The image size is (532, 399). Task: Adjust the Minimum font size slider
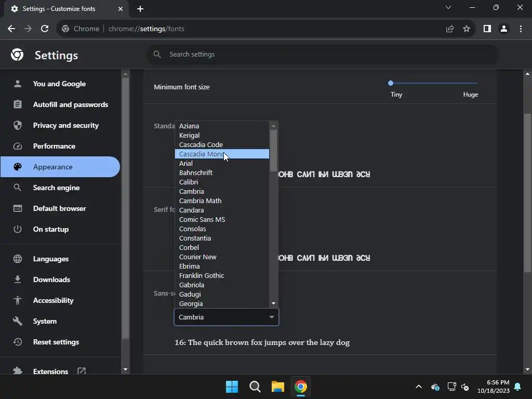pyautogui.click(x=434, y=83)
